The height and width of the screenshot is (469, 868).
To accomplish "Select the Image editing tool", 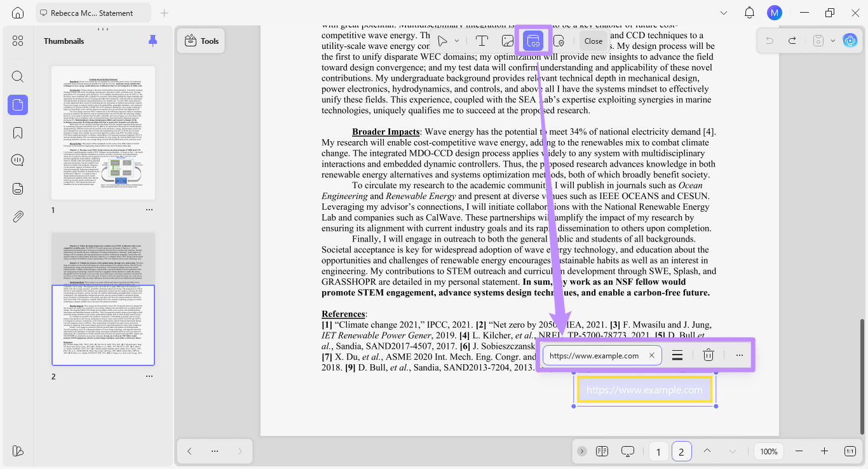I will (x=507, y=41).
